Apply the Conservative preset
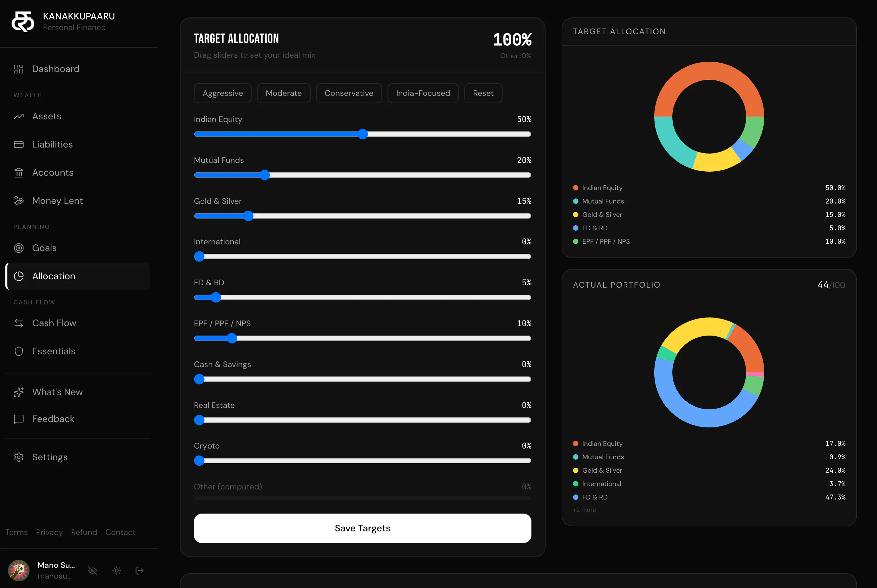 click(349, 93)
